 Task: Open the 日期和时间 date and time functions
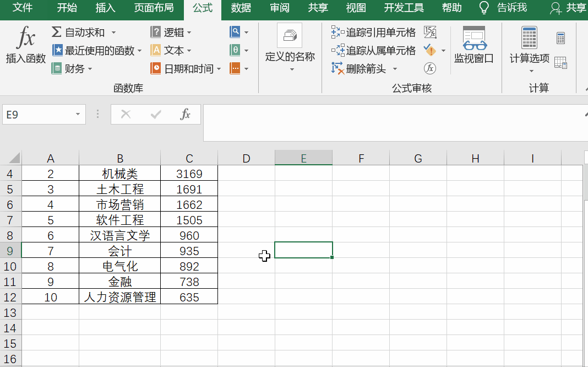186,69
